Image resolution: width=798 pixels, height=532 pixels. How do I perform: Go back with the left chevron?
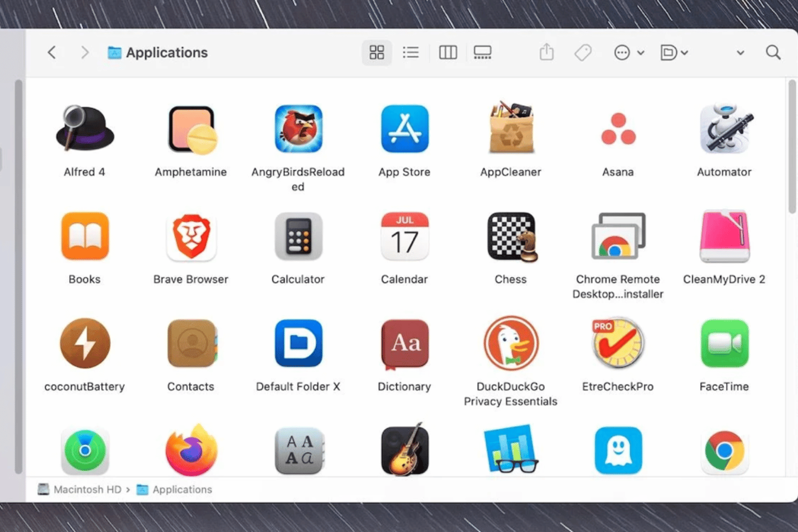(52, 52)
